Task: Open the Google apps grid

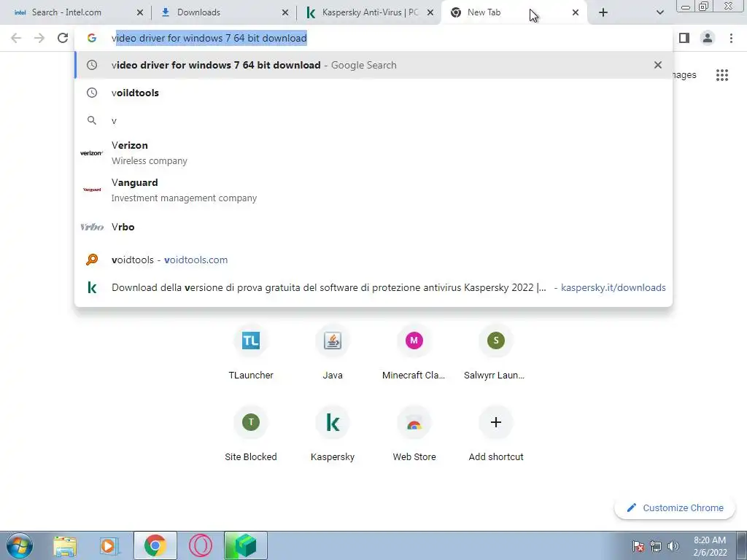Action: pyautogui.click(x=721, y=75)
